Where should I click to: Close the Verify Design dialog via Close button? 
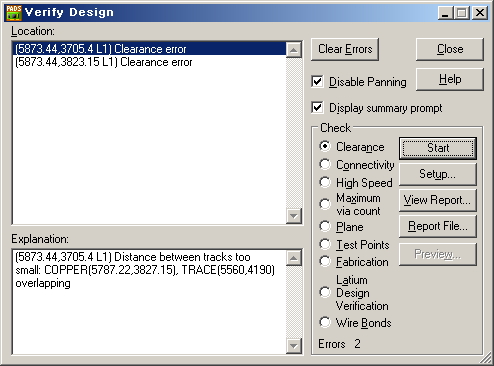click(450, 49)
